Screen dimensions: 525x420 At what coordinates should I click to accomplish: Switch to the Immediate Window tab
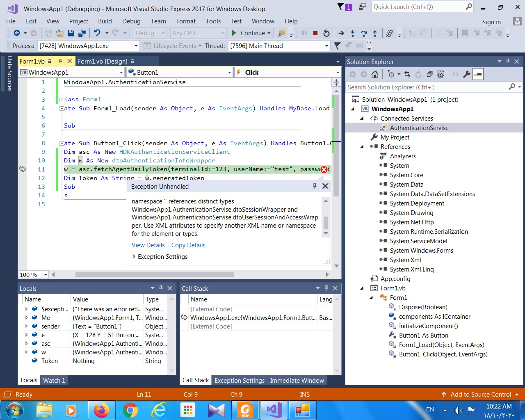(297, 381)
